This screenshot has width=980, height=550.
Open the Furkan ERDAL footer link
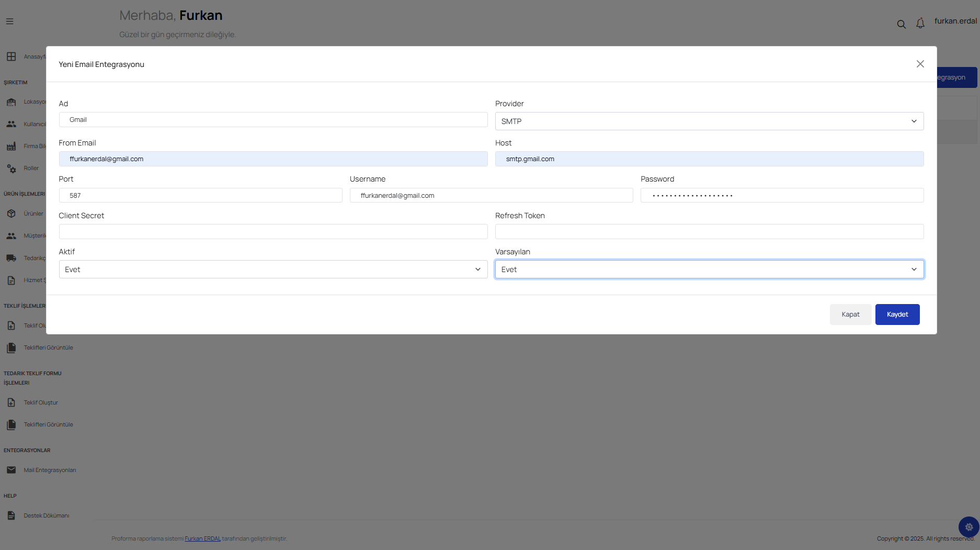tap(202, 538)
